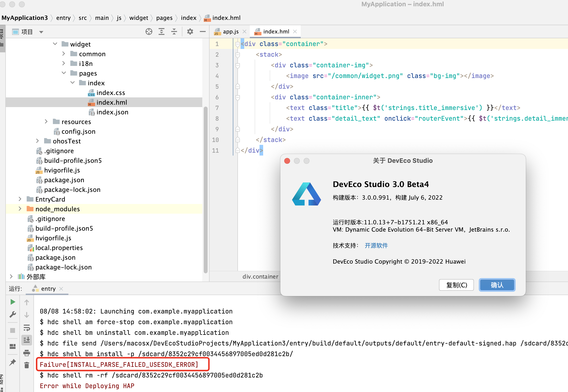The width and height of the screenshot is (568, 392).
Task: Toggle scroll-to-end in the Run console
Action: point(27,340)
